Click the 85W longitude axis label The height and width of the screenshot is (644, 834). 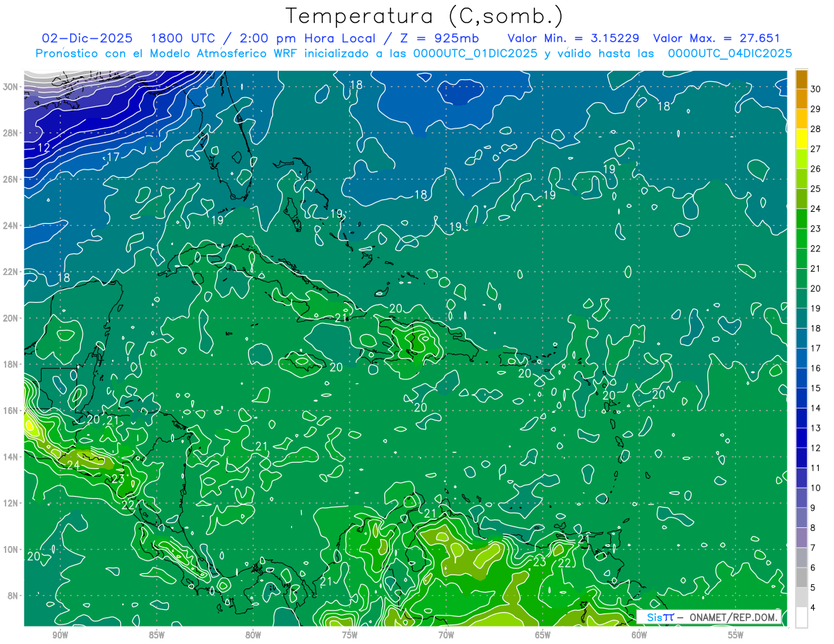click(157, 635)
